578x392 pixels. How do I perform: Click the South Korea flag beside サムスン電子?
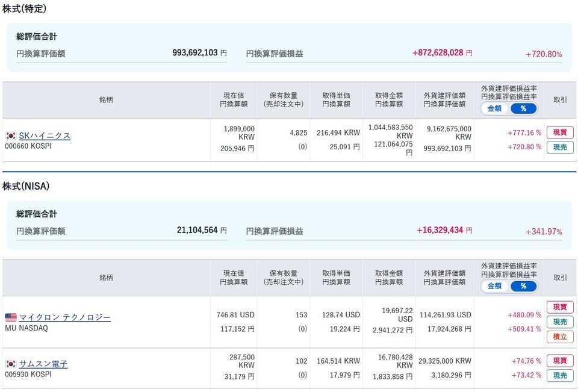(x=11, y=364)
